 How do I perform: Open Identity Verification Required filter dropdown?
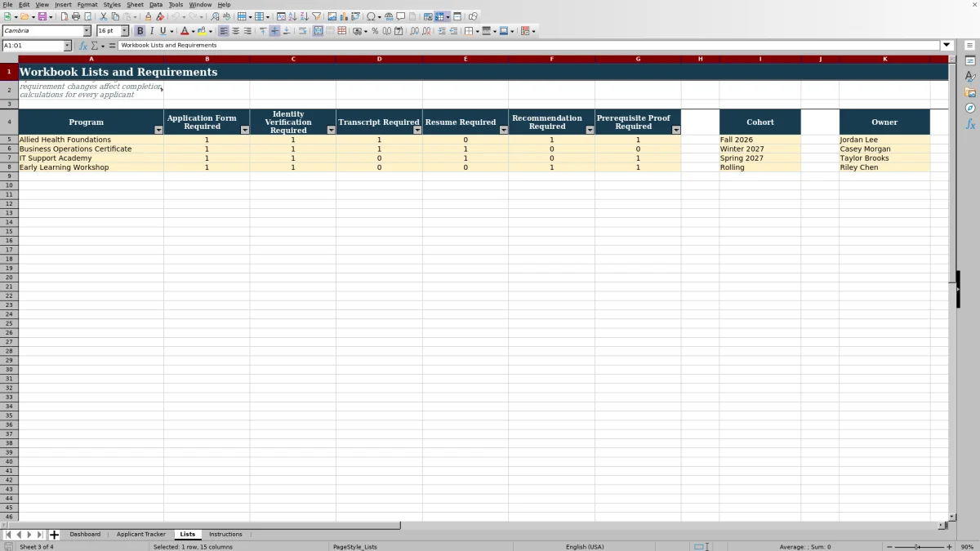pos(331,130)
